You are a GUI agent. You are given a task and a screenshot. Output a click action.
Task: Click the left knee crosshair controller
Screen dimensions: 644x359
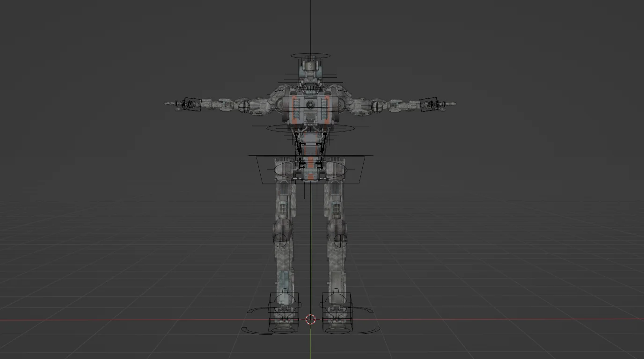coord(281,240)
